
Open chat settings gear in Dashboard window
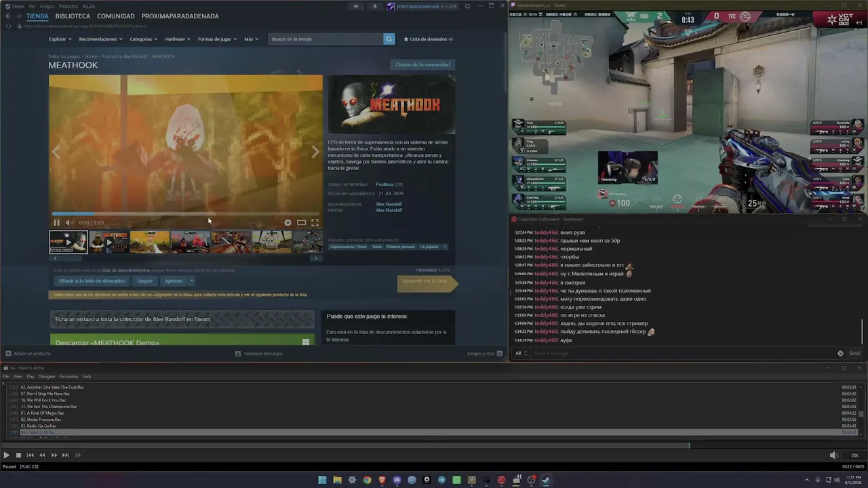point(840,353)
